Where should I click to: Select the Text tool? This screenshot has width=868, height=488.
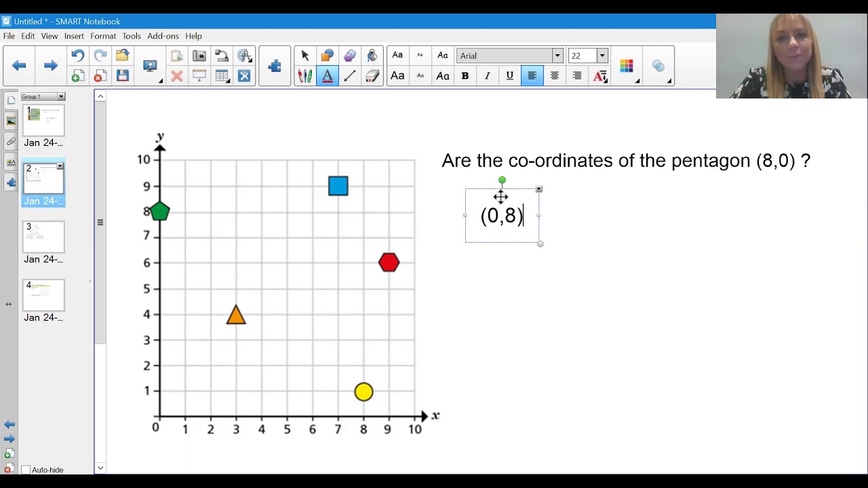[328, 76]
